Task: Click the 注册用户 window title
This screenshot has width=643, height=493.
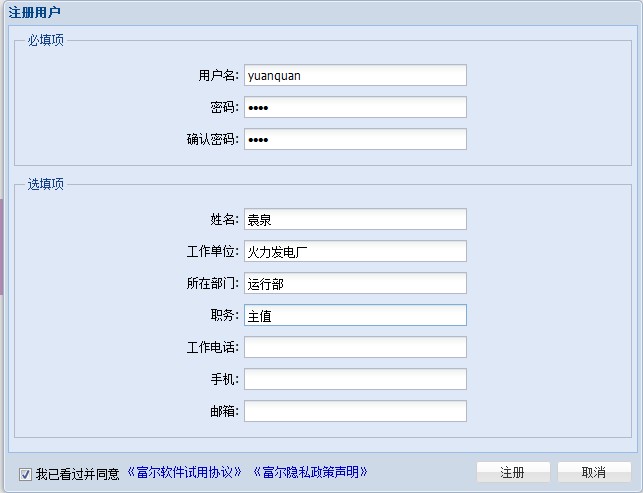Action: pos(33,10)
